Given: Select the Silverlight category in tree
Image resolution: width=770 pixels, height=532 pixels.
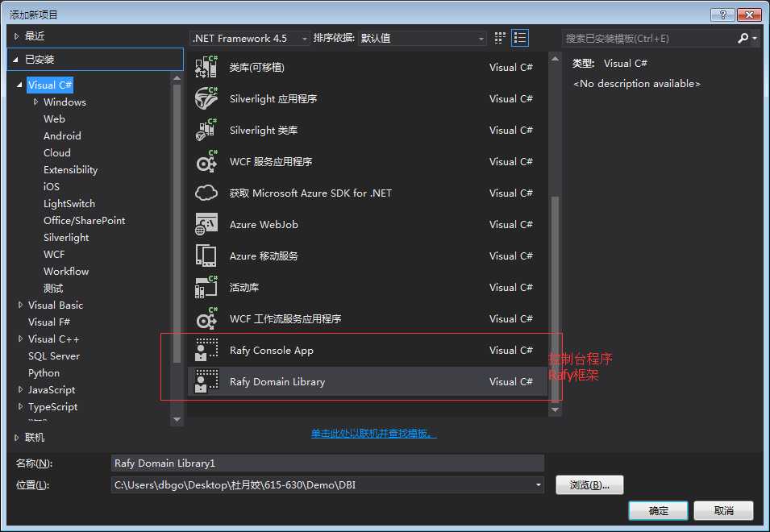Looking at the screenshot, I should tap(66, 238).
